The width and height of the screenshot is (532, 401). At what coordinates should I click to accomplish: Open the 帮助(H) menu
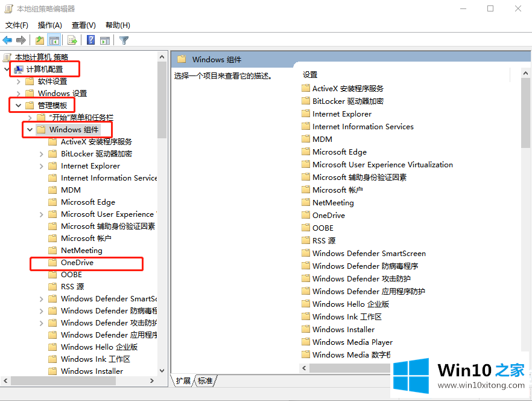tap(118, 25)
